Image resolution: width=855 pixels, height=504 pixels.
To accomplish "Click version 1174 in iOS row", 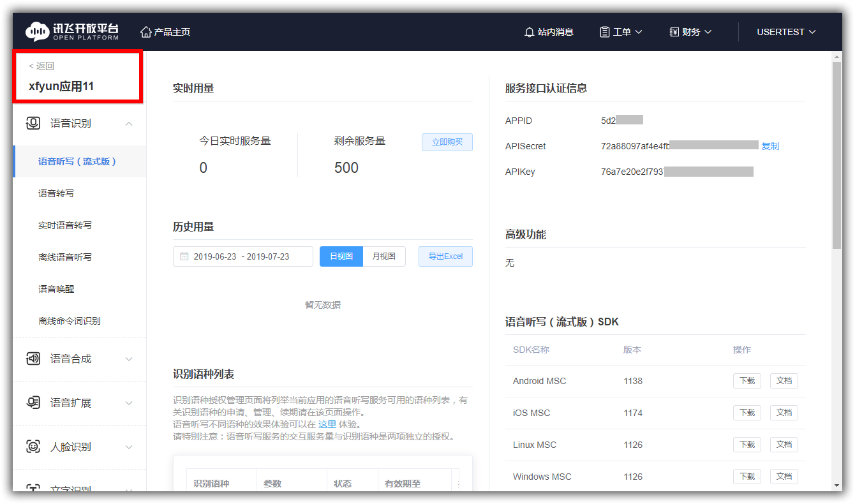I will coord(633,413).
